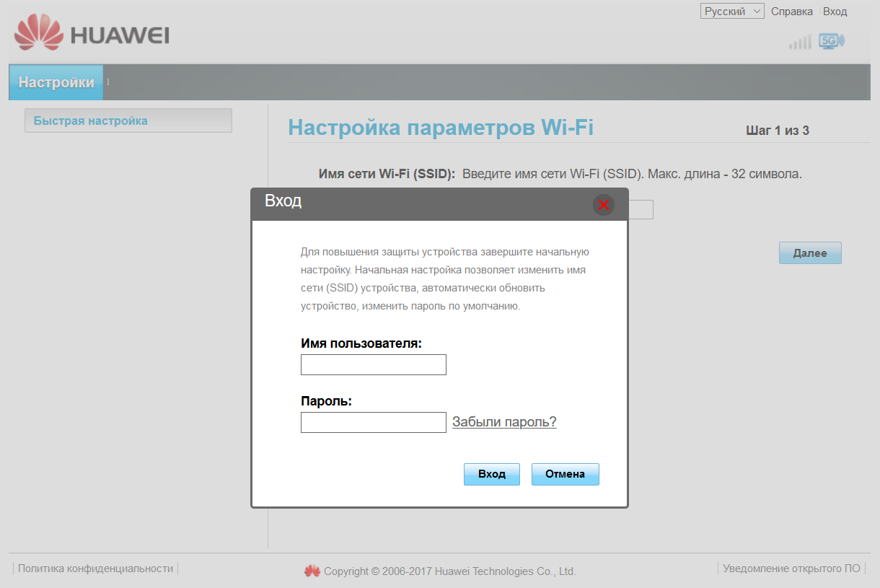Click the Справка link at top

(791, 12)
